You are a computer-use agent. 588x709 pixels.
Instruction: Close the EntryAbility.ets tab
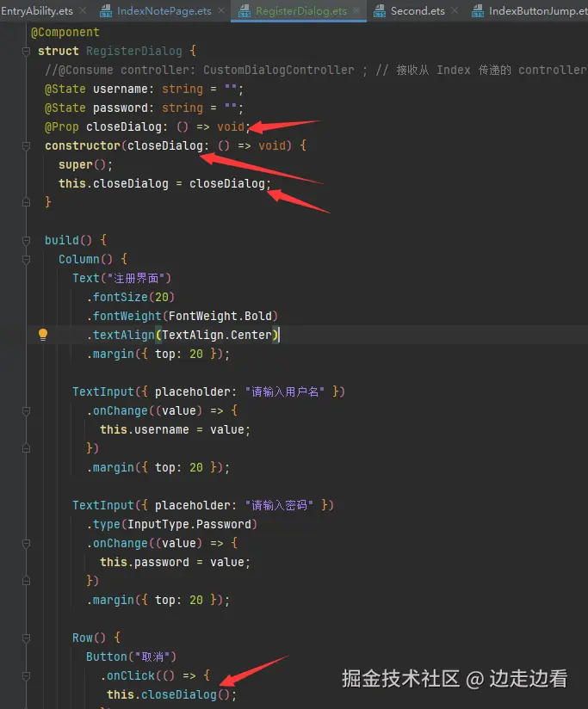[x=83, y=10]
